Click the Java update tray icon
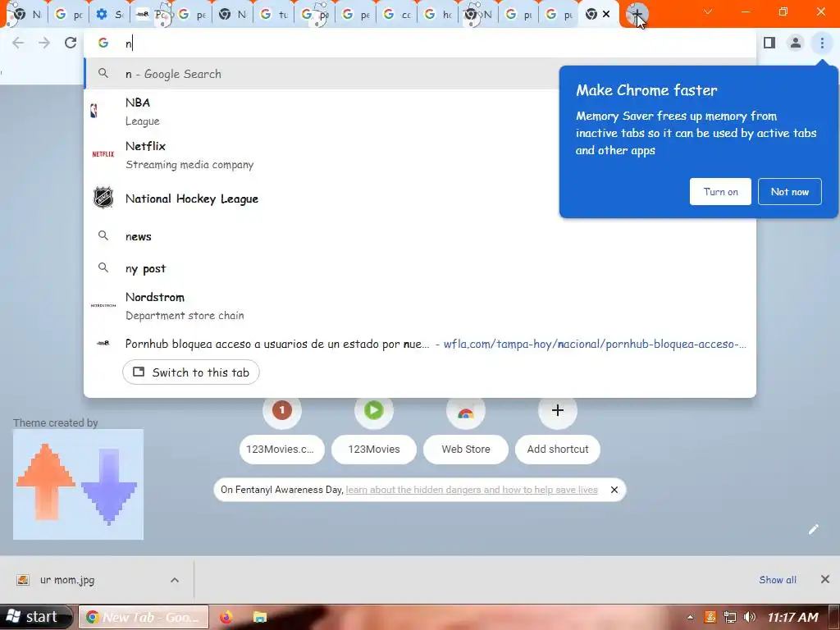Screen dimensions: 840x630 click(710, 617)
